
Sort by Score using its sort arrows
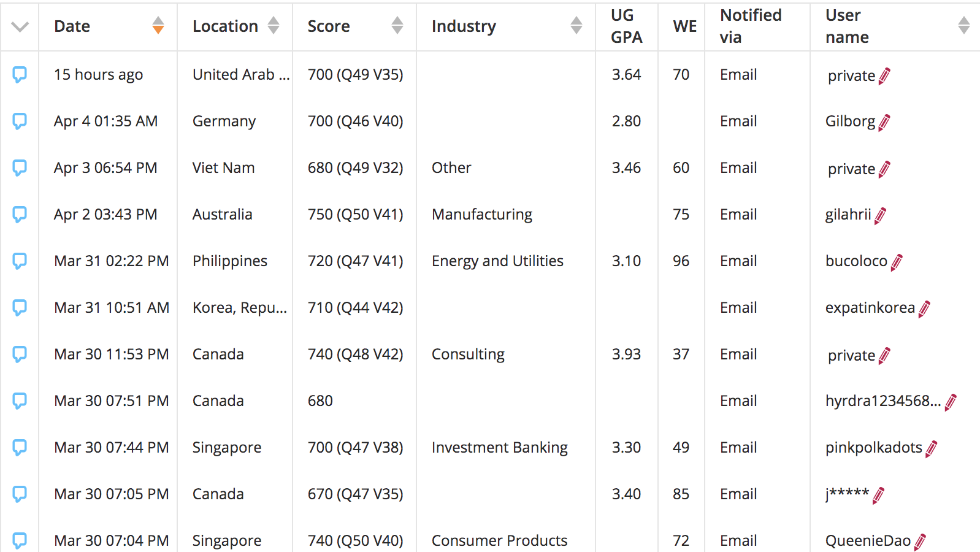tap(397, 25)
